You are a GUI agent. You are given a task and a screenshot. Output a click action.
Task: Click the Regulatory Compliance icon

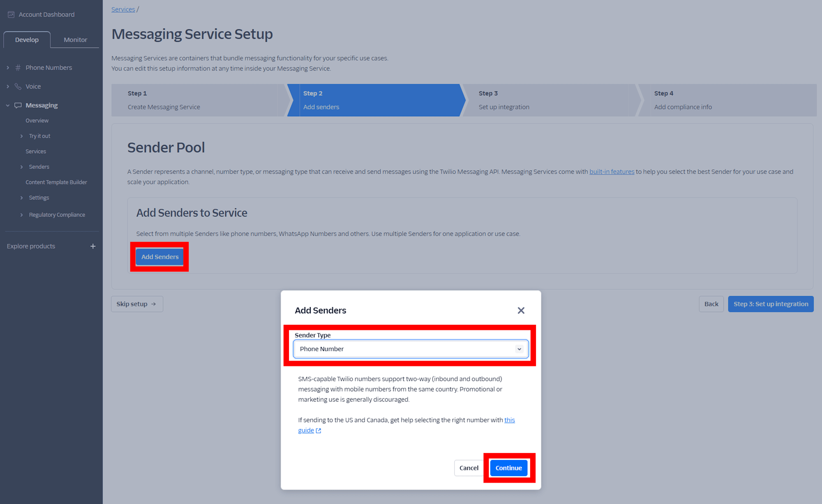pos(22,214)
